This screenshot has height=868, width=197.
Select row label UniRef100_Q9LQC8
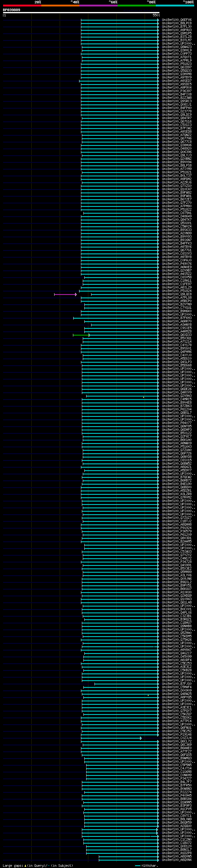point(177,294)
